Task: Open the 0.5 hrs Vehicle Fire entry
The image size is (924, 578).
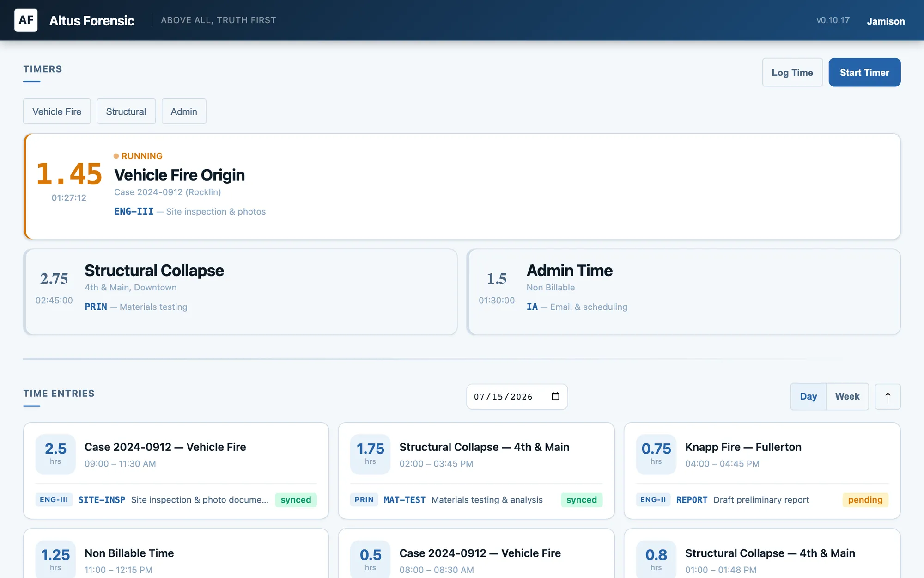Action: click(x=476, y=553)
